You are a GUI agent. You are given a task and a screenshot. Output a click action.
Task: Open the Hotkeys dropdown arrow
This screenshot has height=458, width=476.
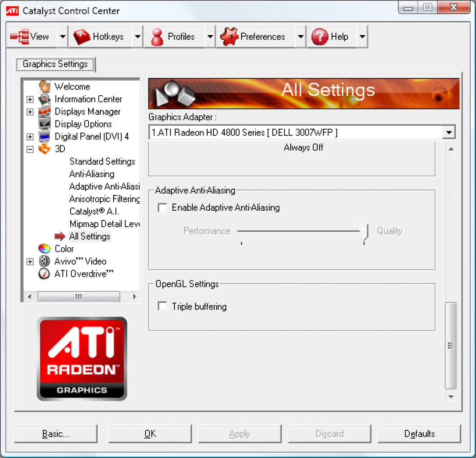pos(137,37)
